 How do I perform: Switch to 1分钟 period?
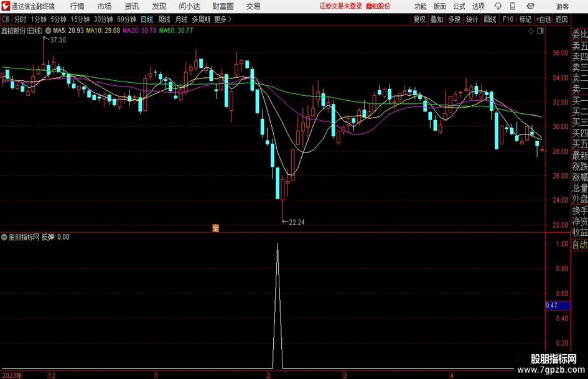(x=39, y=19)
